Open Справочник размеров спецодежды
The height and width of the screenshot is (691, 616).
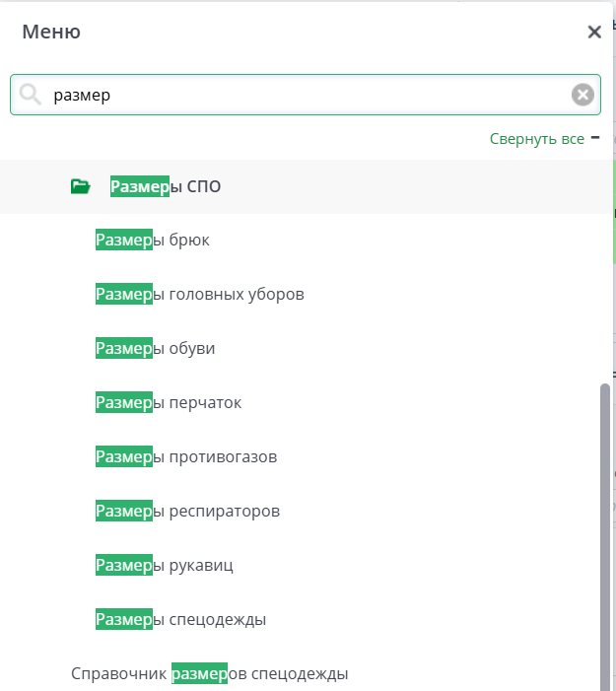click(x=209, y=674)
